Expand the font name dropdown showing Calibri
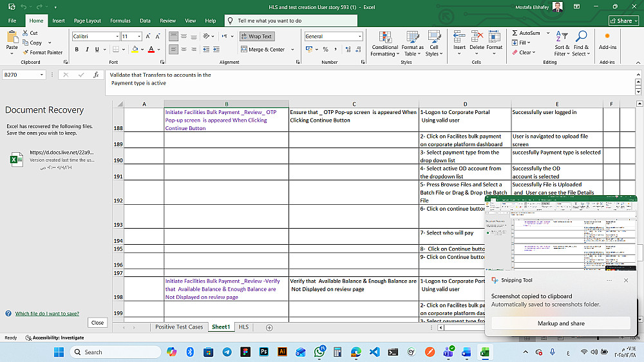Screen dimensions: 644x362 click(117, 37)
